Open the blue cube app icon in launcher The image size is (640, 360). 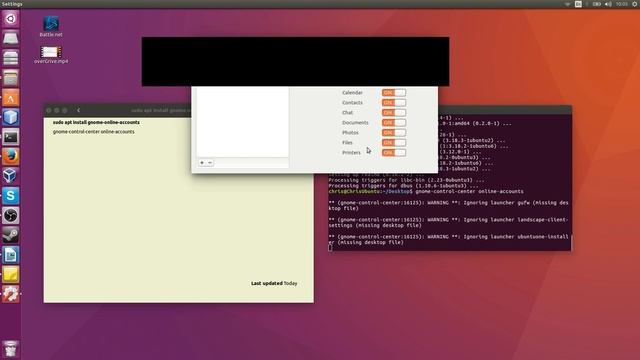pos(11,118)
